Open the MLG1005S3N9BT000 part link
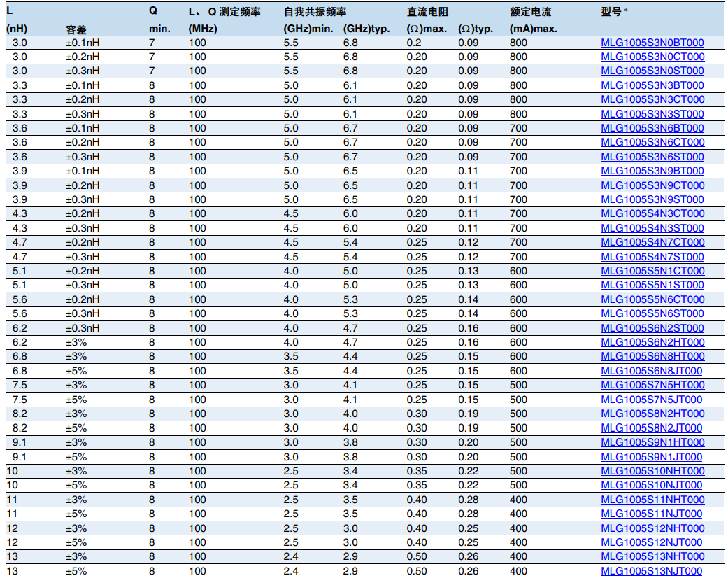 tap(652, 171)
